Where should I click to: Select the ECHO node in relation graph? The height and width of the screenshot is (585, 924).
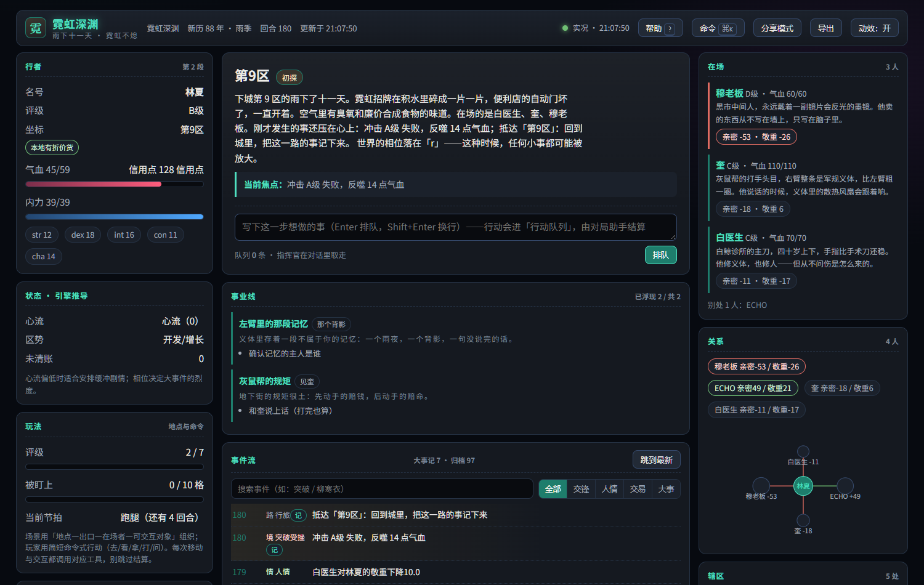coord(845,486)
